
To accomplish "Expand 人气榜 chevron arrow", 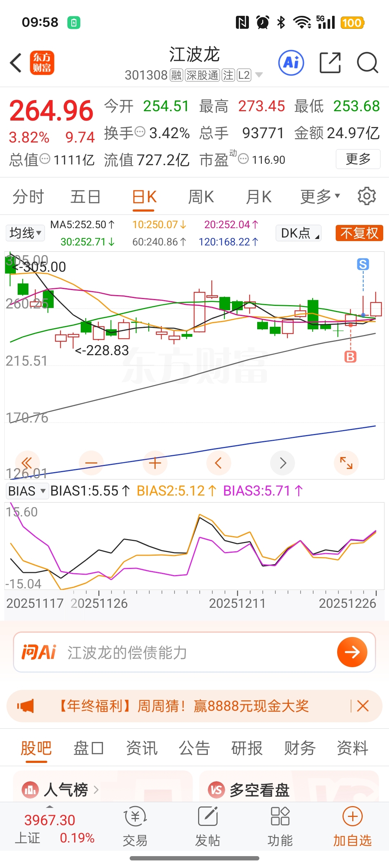I will (96, 790).
